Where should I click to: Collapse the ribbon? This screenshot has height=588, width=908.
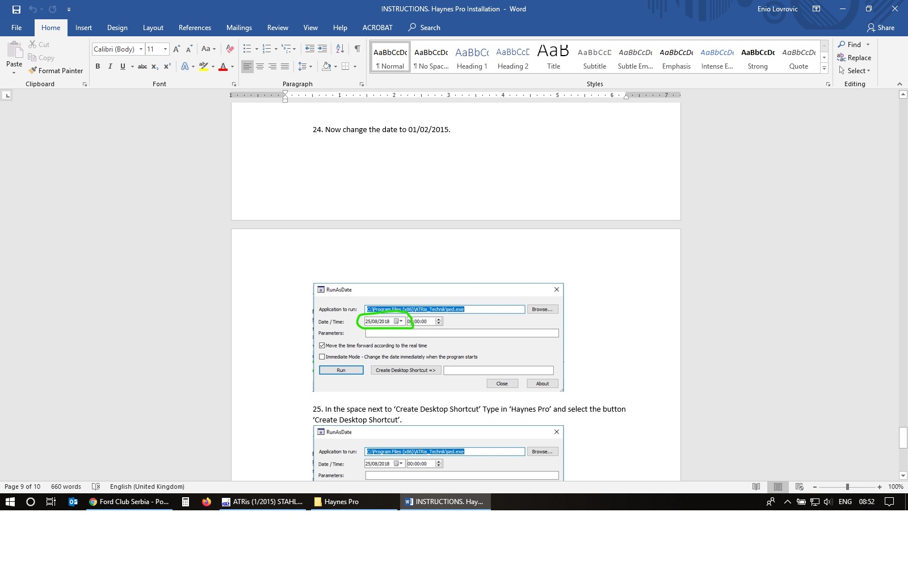899,84
